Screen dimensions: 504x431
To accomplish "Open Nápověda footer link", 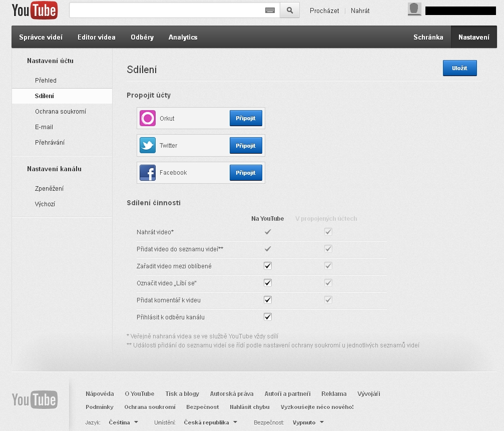I will (x=100, y=394).
